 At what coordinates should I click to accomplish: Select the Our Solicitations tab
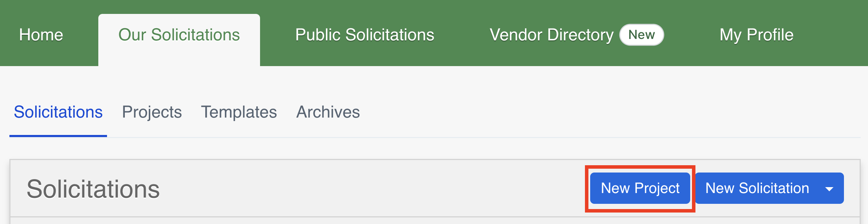179,35
